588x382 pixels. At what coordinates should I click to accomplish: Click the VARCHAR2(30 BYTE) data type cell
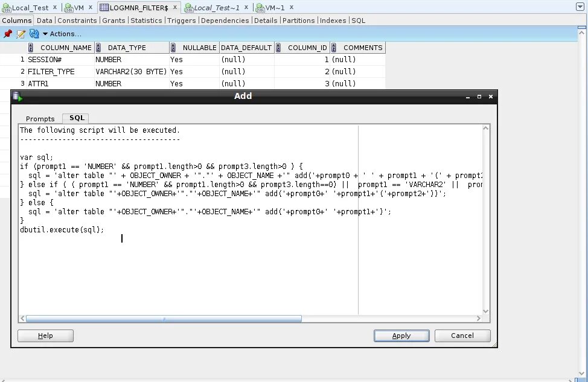[132, 72]
